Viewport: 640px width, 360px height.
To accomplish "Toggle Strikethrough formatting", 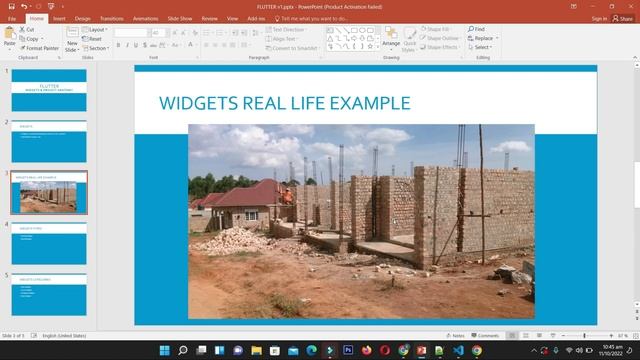I will tap(153, 45).
